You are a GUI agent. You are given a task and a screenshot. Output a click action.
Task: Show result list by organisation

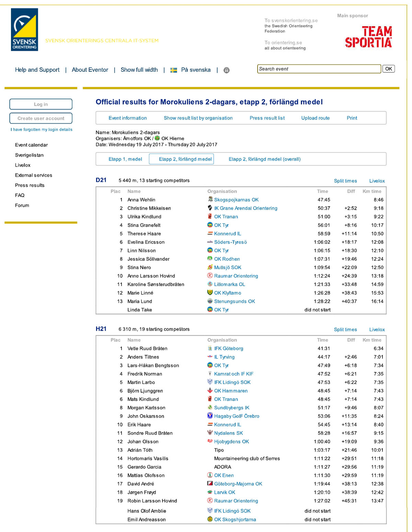[198, 118]
